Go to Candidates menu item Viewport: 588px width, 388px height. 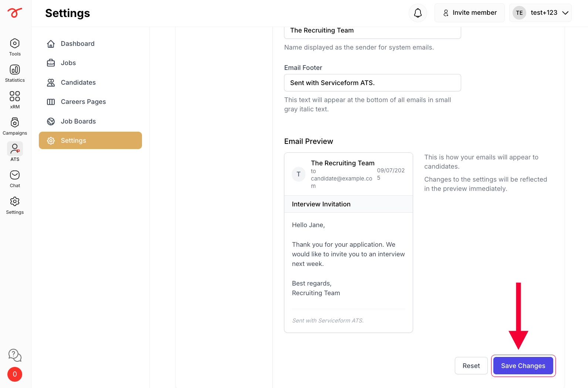(x=90, y=82)
